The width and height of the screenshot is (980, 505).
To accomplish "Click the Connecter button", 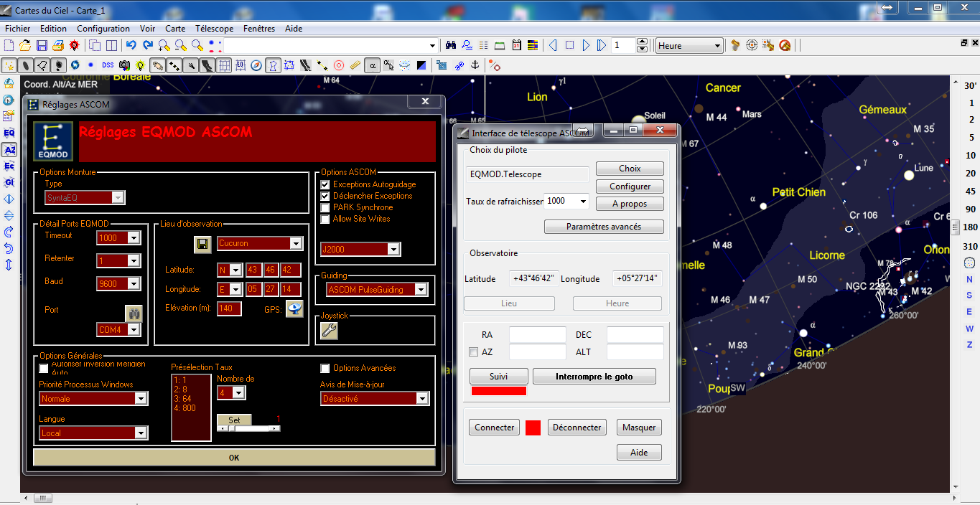I will (495, 428).
